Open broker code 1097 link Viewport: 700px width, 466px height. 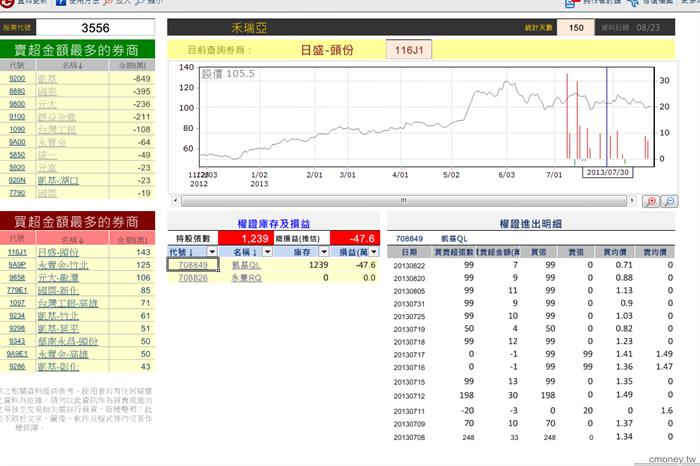pos(17,303)
